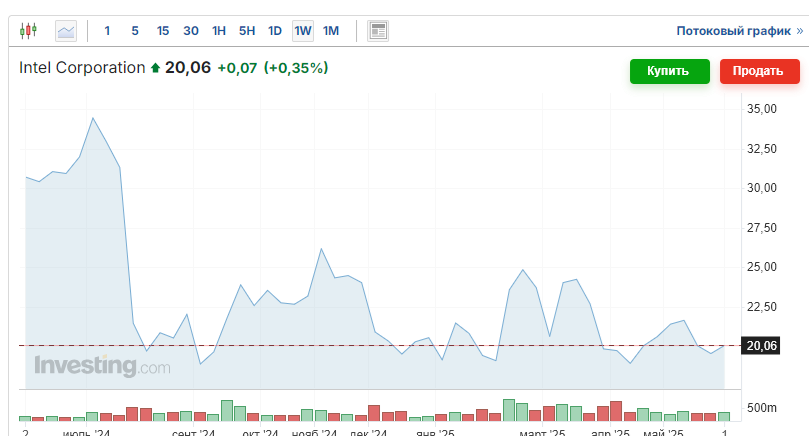Click the green Купить button
Screen dimensions: 809x436
[670, 71]
